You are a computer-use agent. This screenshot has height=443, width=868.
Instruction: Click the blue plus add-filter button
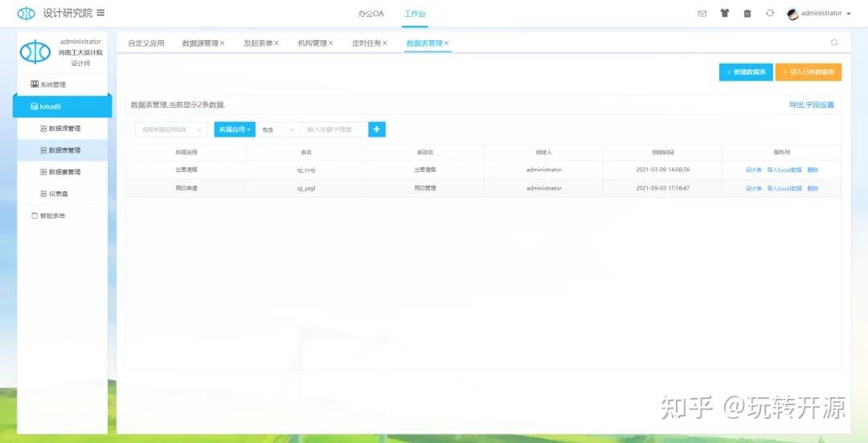pyautogui.click(x=377, y=129)
